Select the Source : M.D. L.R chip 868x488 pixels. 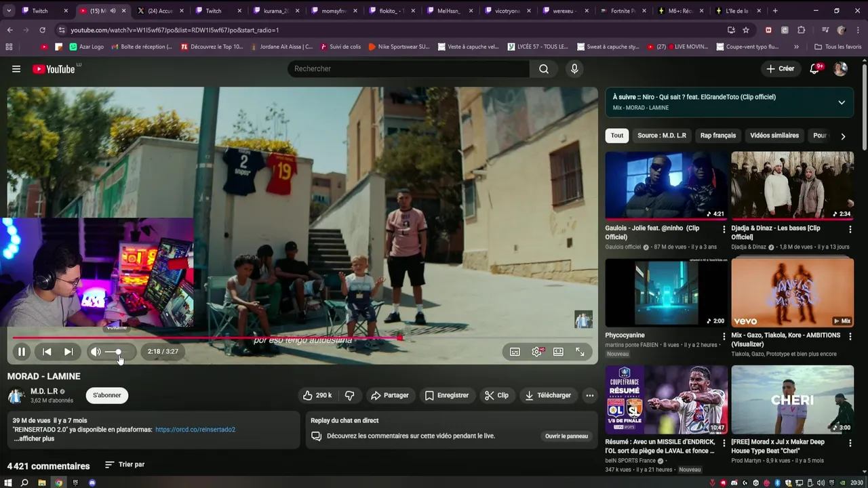662,136
